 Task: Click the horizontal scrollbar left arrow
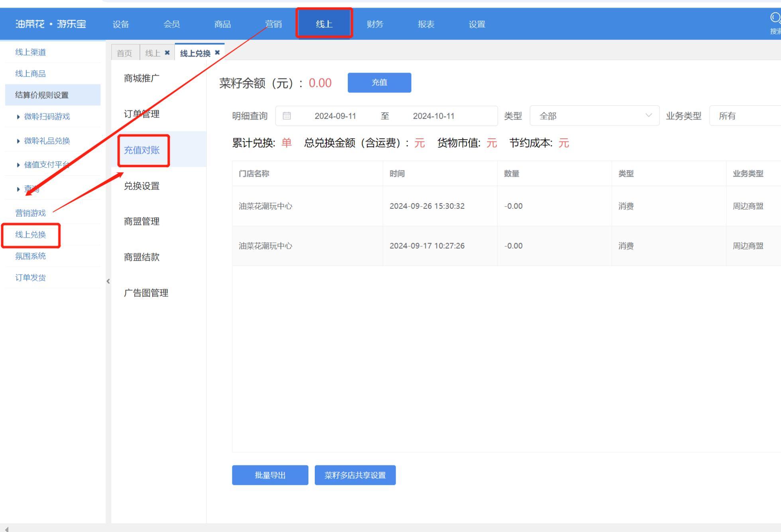[x=6, y=529]
